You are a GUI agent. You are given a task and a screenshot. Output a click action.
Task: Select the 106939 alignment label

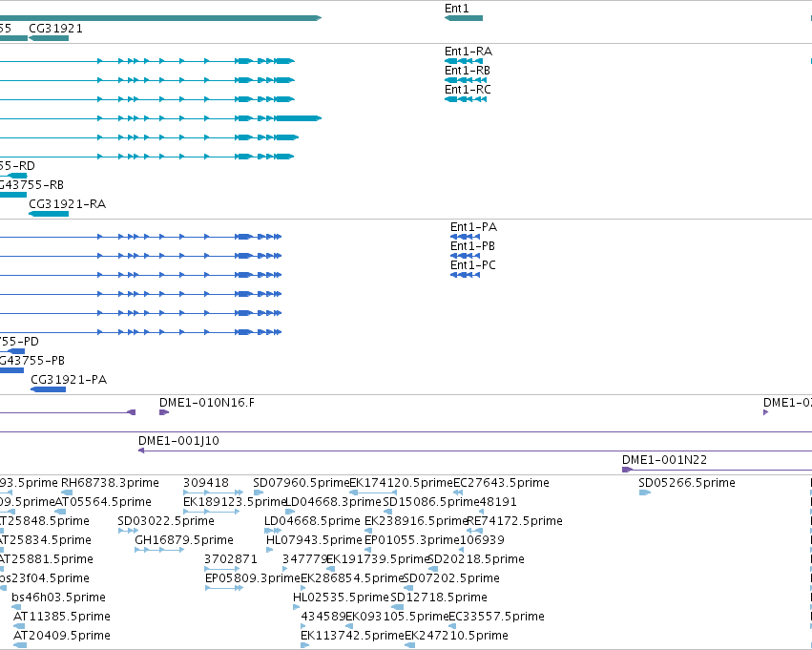point(482,540)
